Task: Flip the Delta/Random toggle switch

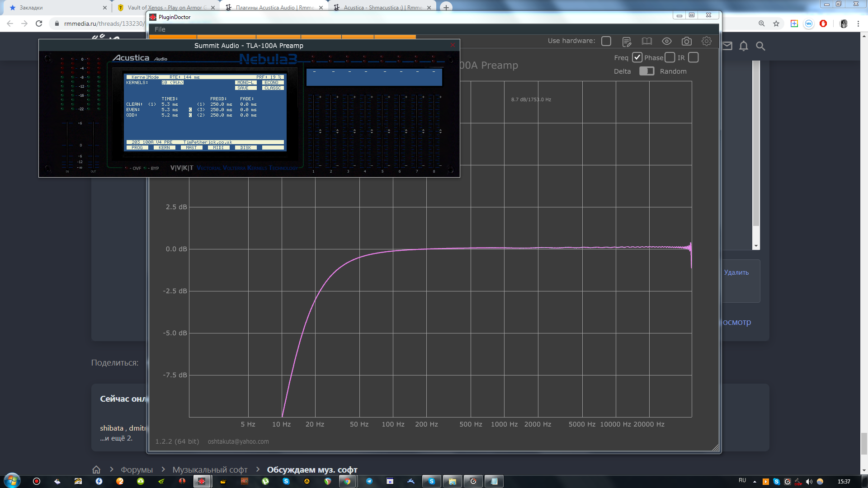Action: pyautogui.click(x=646, y=71)
